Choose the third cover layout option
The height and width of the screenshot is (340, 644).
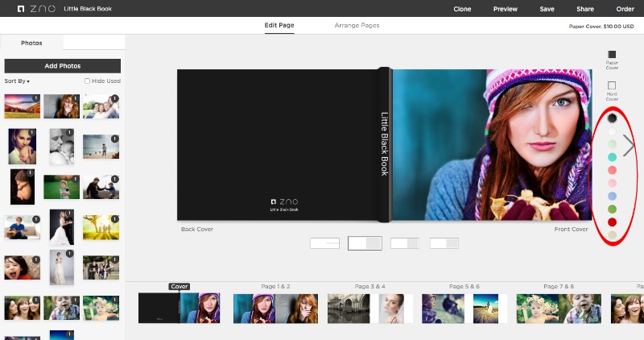tap(405, 243)
